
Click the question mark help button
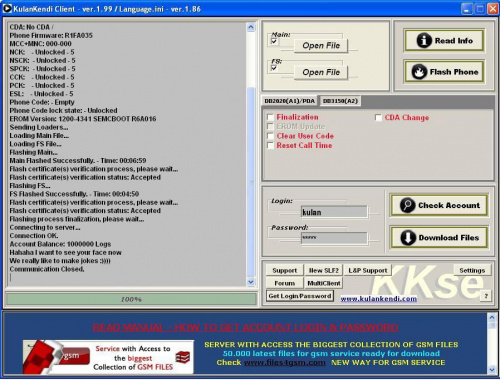click(x=486, y=296)
